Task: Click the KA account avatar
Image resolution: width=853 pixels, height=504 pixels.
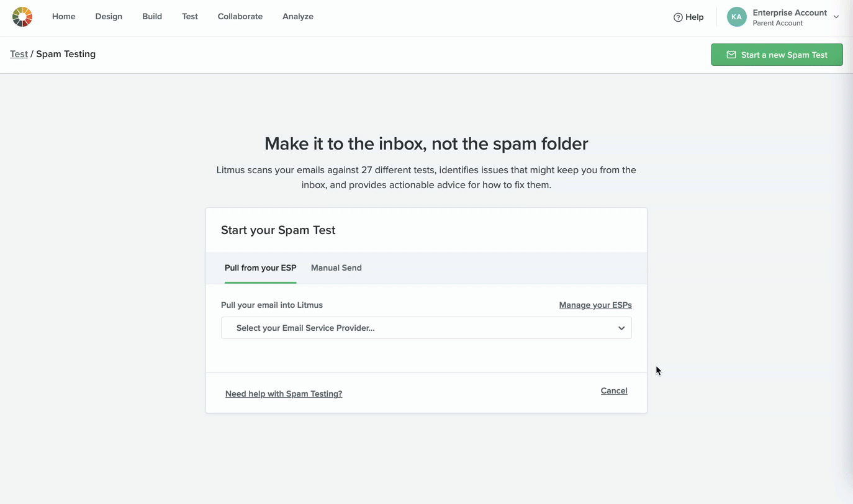Action: [737, 17]
